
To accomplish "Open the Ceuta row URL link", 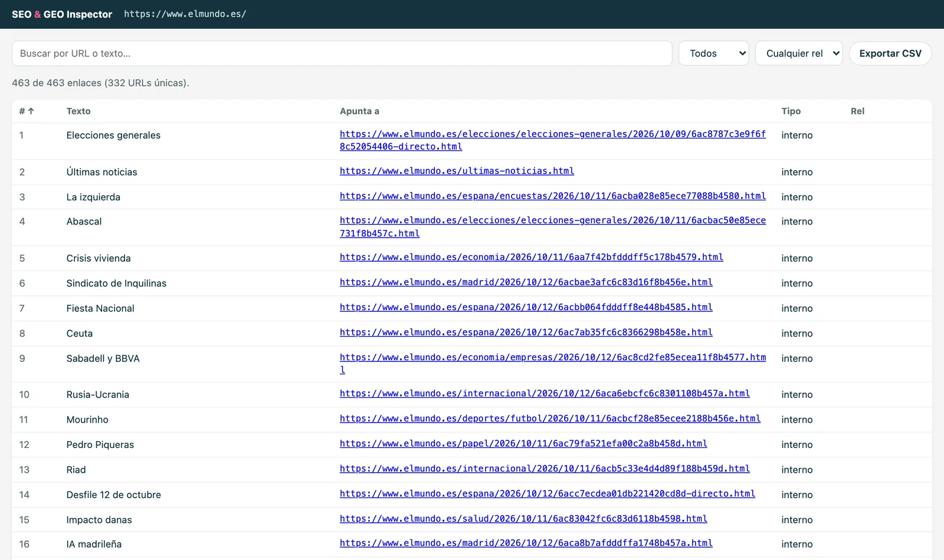I will (x=526, y=332).
